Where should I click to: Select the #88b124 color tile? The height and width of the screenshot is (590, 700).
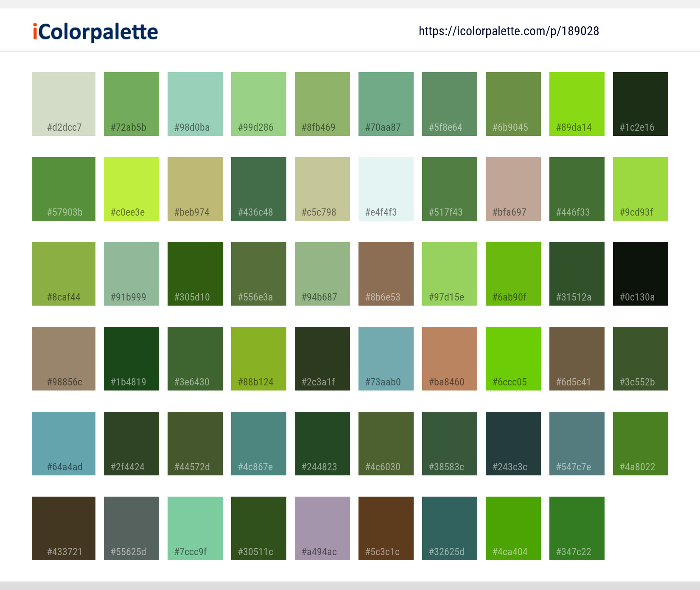tap(259, 359)
